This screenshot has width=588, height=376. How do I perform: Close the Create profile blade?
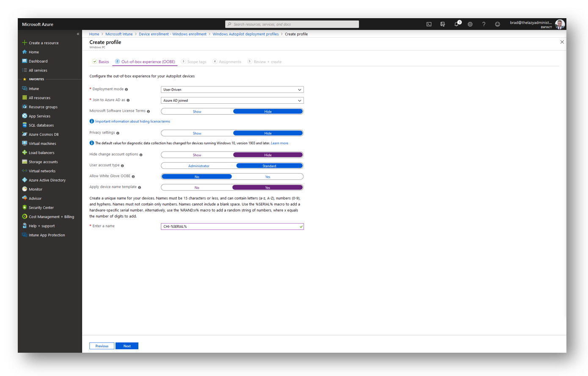562,42
